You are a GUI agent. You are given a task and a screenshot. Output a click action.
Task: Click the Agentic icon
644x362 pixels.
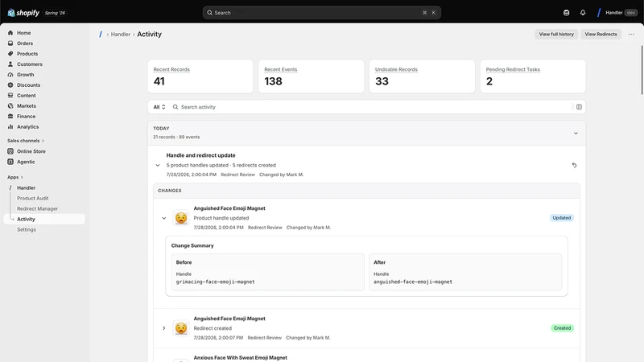coord(10,162)
